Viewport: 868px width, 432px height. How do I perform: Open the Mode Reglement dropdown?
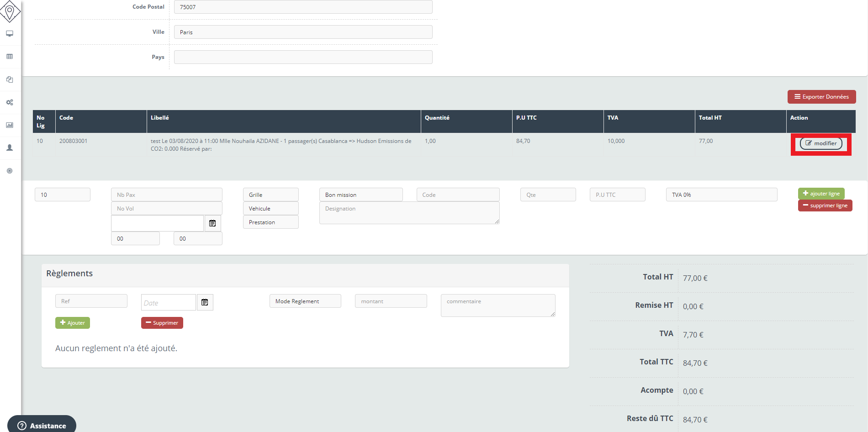[x=305, y=301]
